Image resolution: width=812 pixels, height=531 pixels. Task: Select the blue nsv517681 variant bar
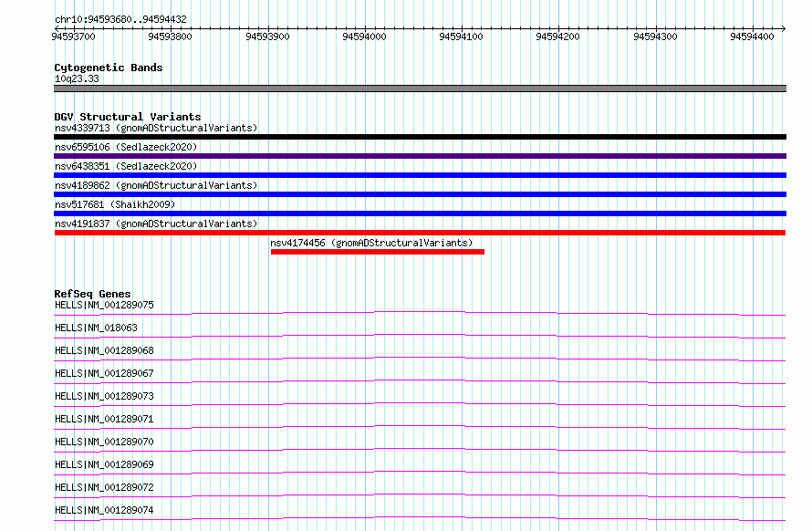click(x=420, y=213)
